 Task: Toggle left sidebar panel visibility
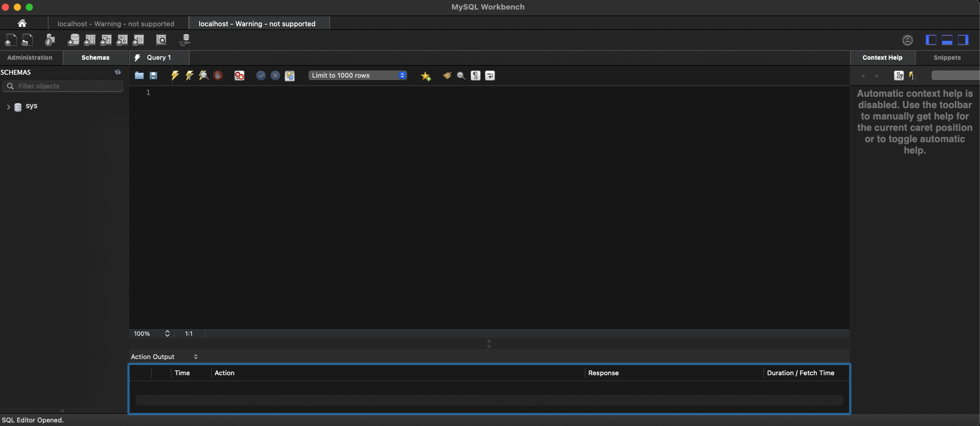tap(931, 40)
